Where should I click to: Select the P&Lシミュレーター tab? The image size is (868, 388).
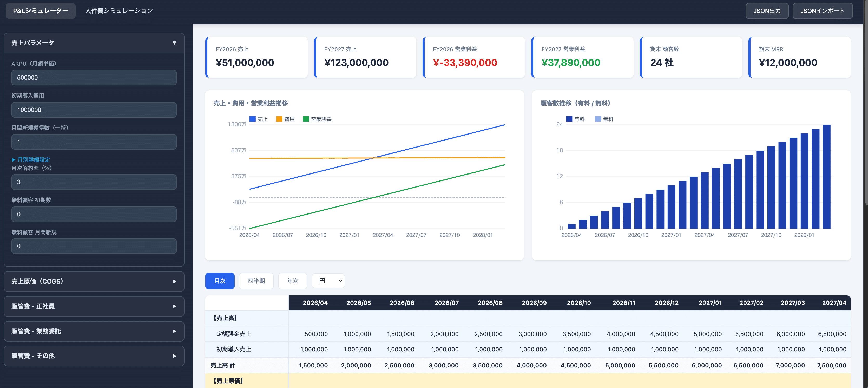point(41,11)
